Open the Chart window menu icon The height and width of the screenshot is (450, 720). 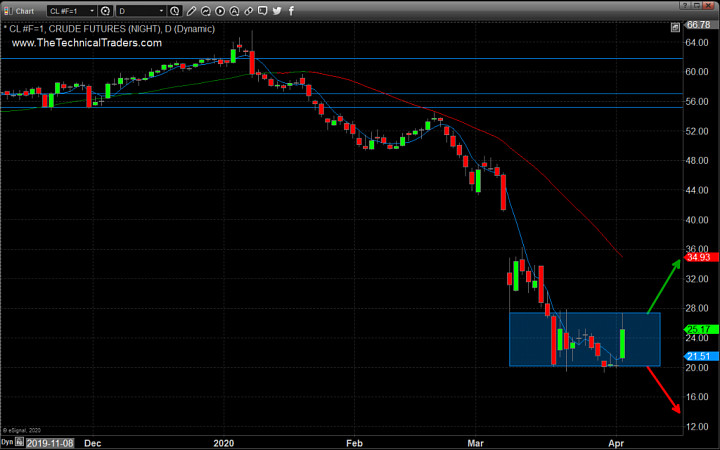(x=8, y=11)
